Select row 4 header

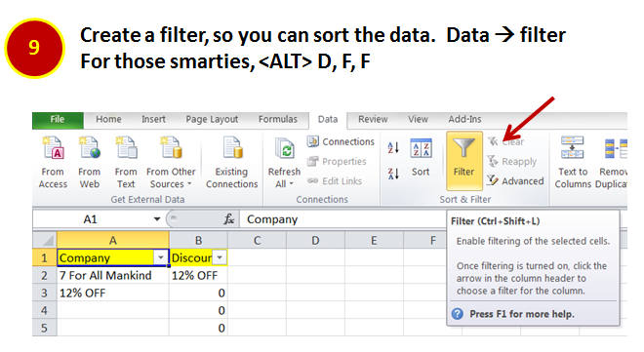44,311
